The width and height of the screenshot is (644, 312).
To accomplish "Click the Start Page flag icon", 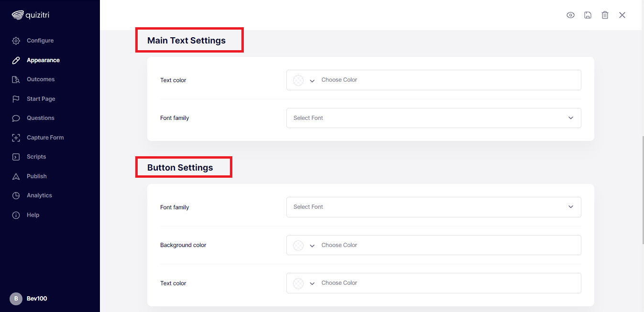I will pos(16,99).
